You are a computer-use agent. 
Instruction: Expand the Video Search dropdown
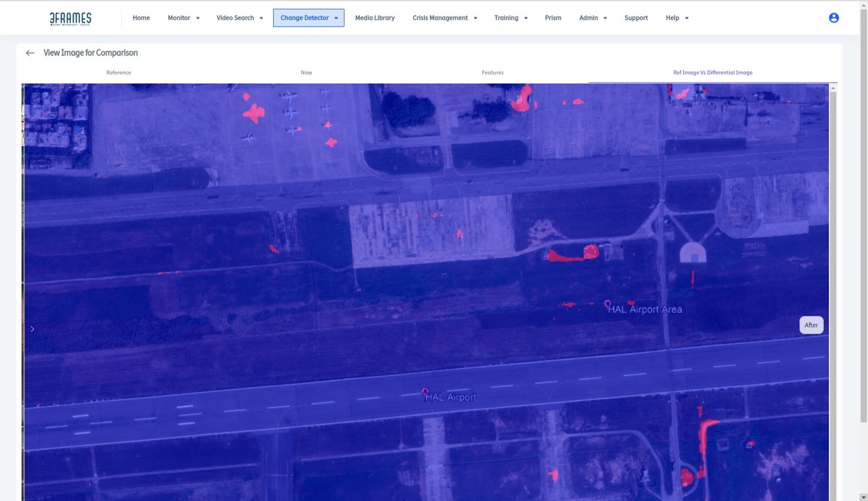[x=239, y=18]
